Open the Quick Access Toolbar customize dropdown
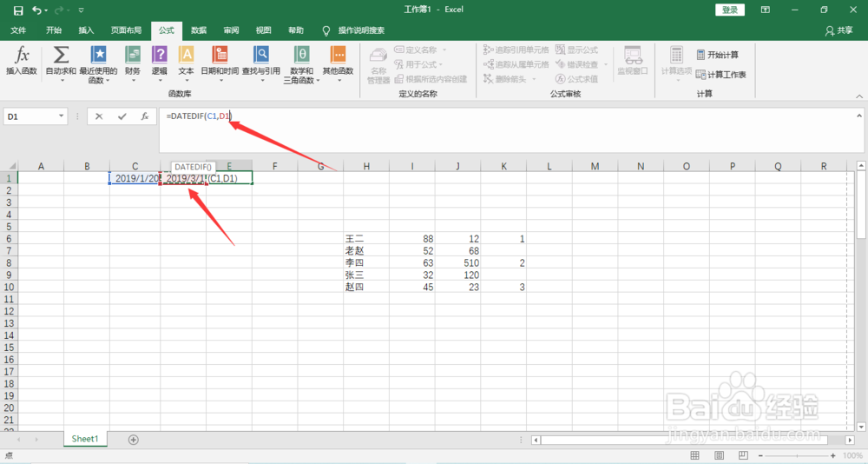This screenshot has width=868, height=464. (x=82, y=10)
